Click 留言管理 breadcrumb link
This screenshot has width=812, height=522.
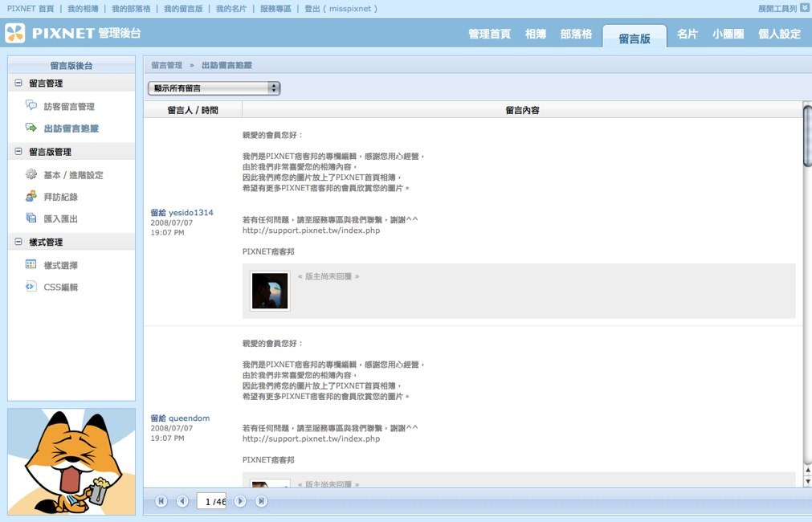[167, 65]
